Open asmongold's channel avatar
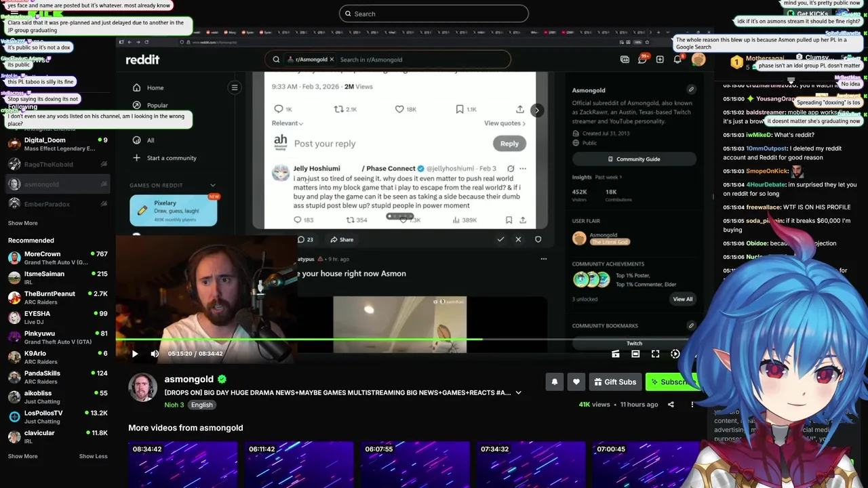The height and width of the screenshot is (488, 868). click(142, 388)
